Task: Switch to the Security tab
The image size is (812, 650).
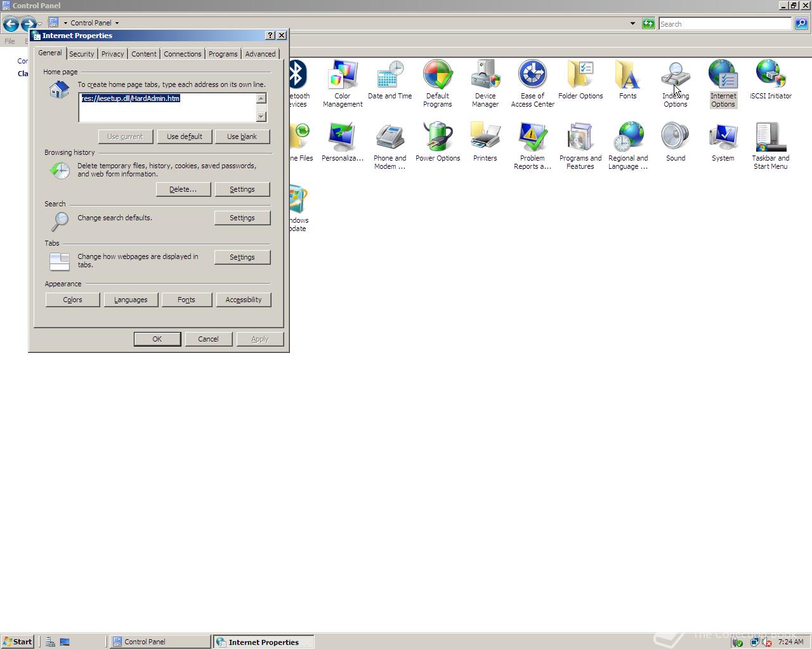Action: point(81,54)
